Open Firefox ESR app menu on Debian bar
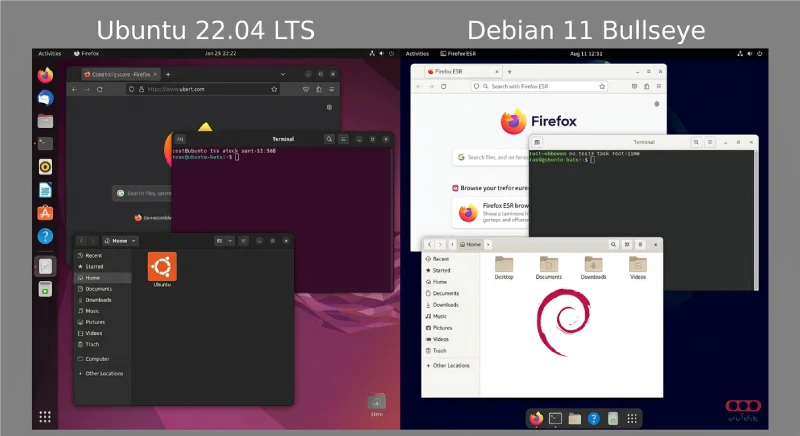 coord(458,54)
